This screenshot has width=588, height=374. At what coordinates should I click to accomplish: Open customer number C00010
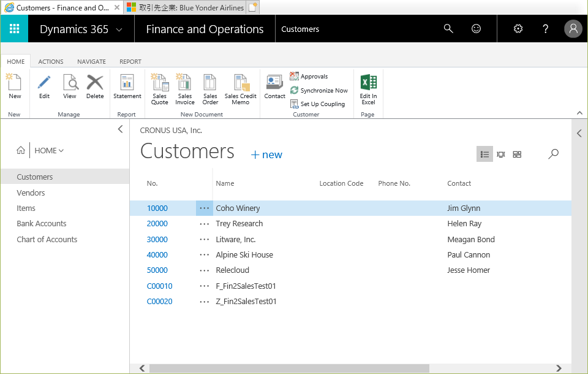pos(159,286)
